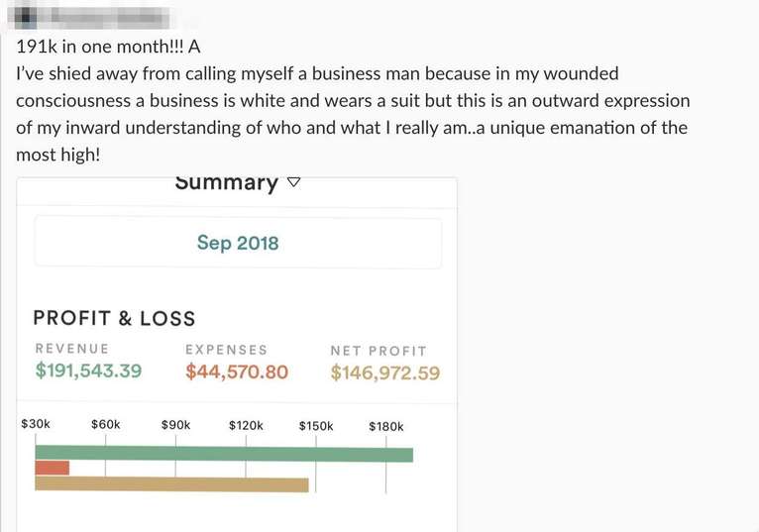Click the Summary heading text

pyautogui.click(x=227, y=183)
